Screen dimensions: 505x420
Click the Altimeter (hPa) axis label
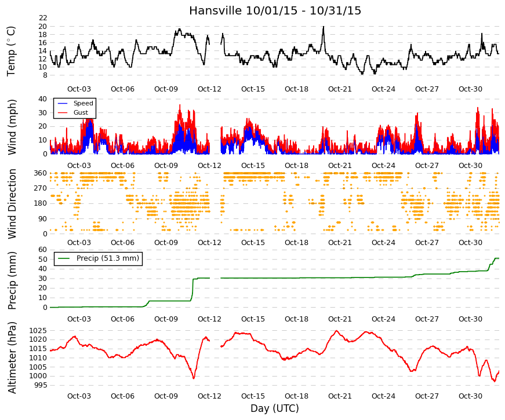point(12,357)
